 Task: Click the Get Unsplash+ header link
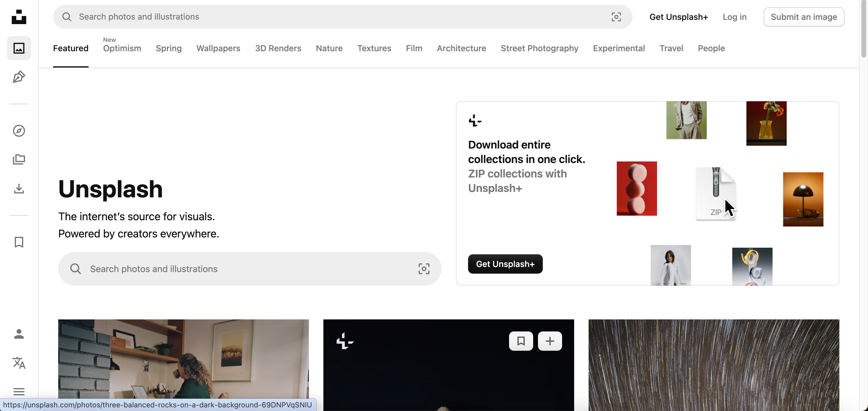679,17
